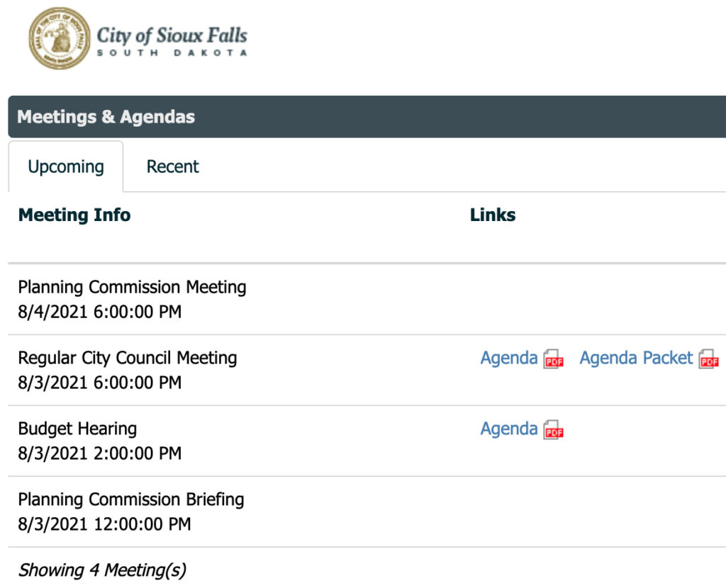Select the Upcoming tab
This screenshot has height=588, width=726.
click(66, 167)
